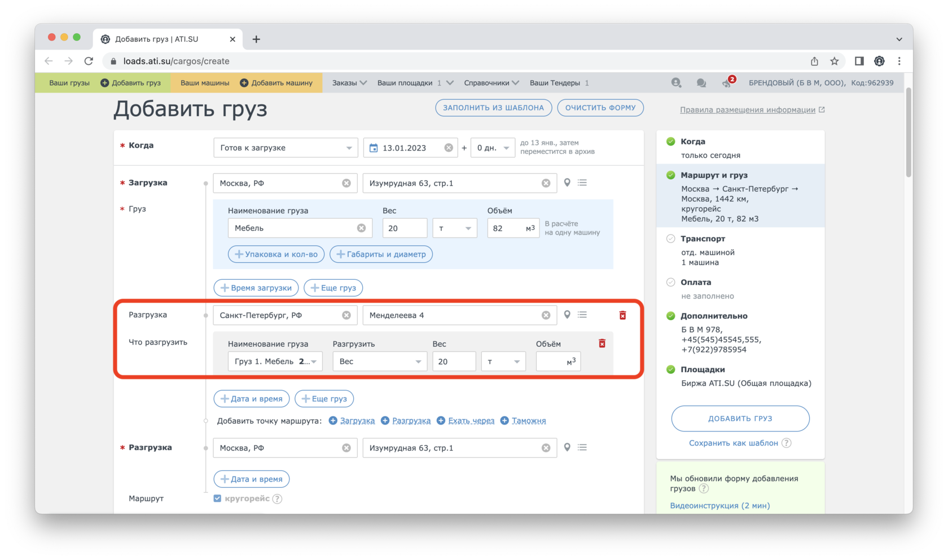Open Ваши грузы tab
The width and height of the screenshot is (948, 560).
[69, 83]
